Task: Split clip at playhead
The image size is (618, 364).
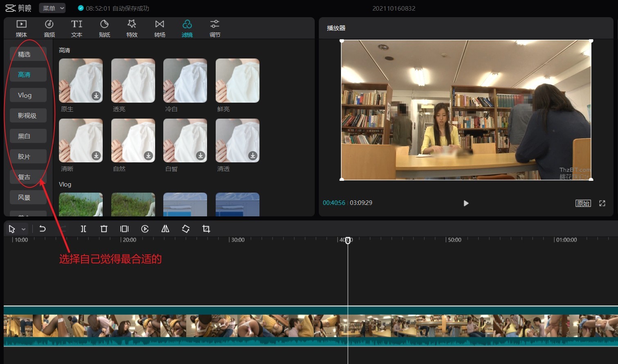Action: point(83,229)
